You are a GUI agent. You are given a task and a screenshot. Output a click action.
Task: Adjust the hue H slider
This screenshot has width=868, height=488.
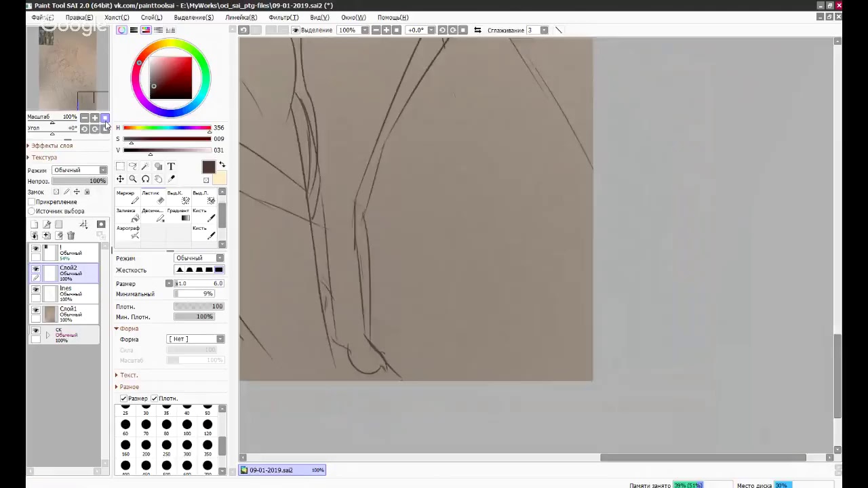coord(167,127)
